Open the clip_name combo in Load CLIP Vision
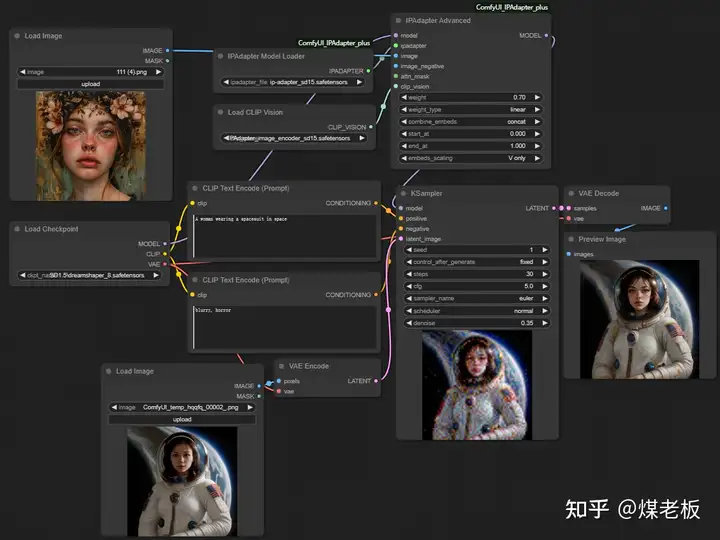The height and width of the screenshot is (540, 720). 294,138
